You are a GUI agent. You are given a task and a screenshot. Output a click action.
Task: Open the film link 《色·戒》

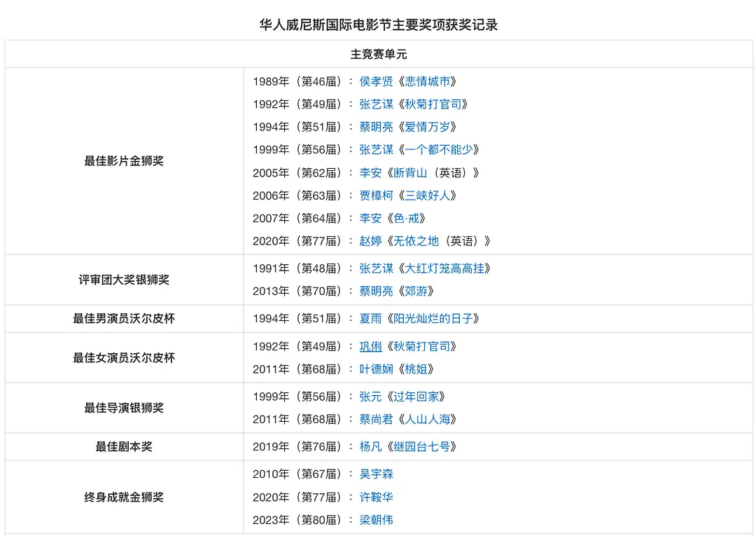point(406,218)
